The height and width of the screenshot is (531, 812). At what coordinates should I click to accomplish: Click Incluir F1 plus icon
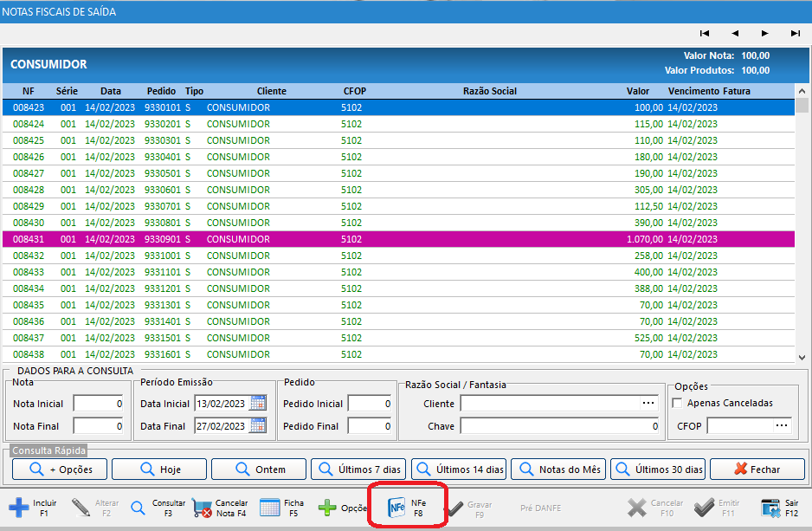coord(19,508)
